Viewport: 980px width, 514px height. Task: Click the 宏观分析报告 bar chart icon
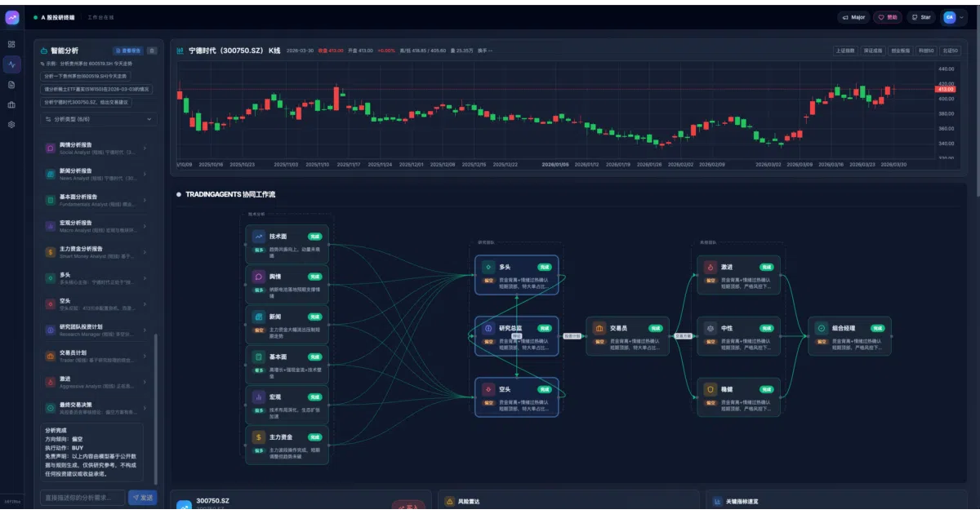point(51,225)
